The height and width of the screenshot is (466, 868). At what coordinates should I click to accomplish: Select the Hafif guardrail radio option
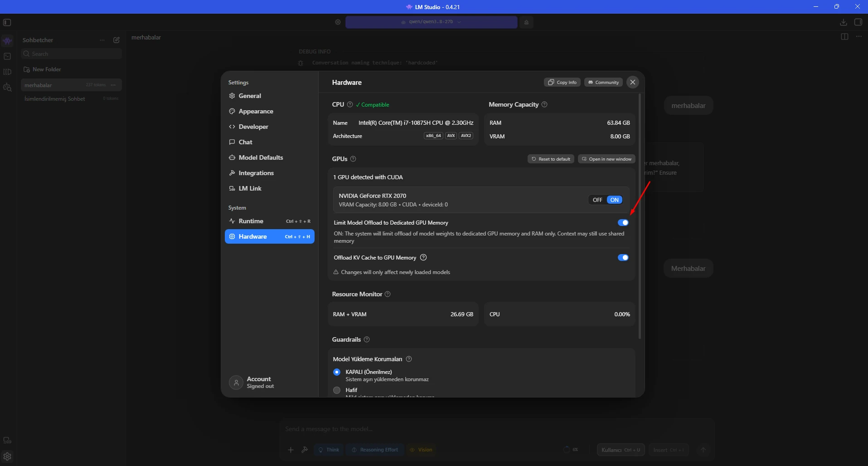(x=337, y=390)
